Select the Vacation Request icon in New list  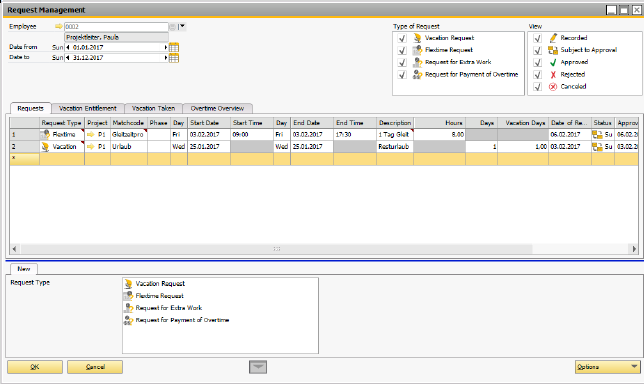(x=128, y=284)
